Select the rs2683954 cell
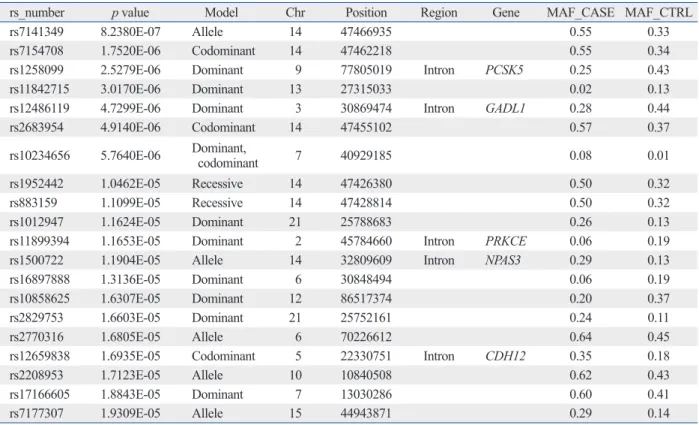Image resolution: width=699 pixels, height=425 pixels. point(37,128)
